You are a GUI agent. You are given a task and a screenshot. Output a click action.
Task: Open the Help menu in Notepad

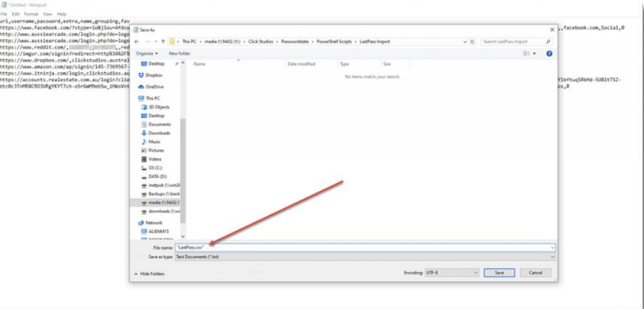click(62, 14)
